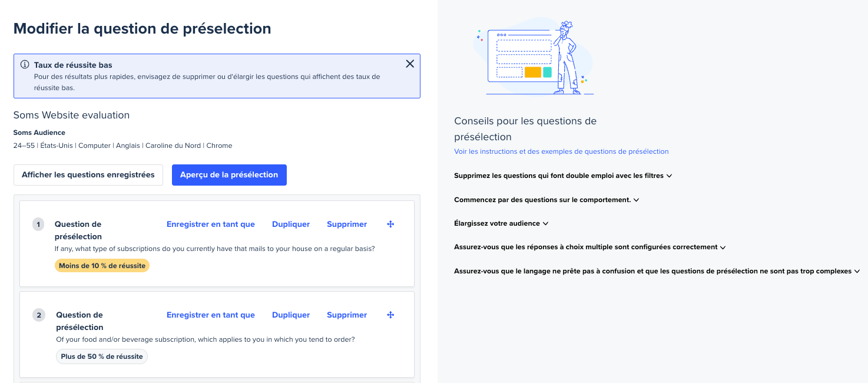The height and width of the screenshot is (383, 868).
Task: Expand the 'Élargissez votre audience' tip
Action: [501, 224]
